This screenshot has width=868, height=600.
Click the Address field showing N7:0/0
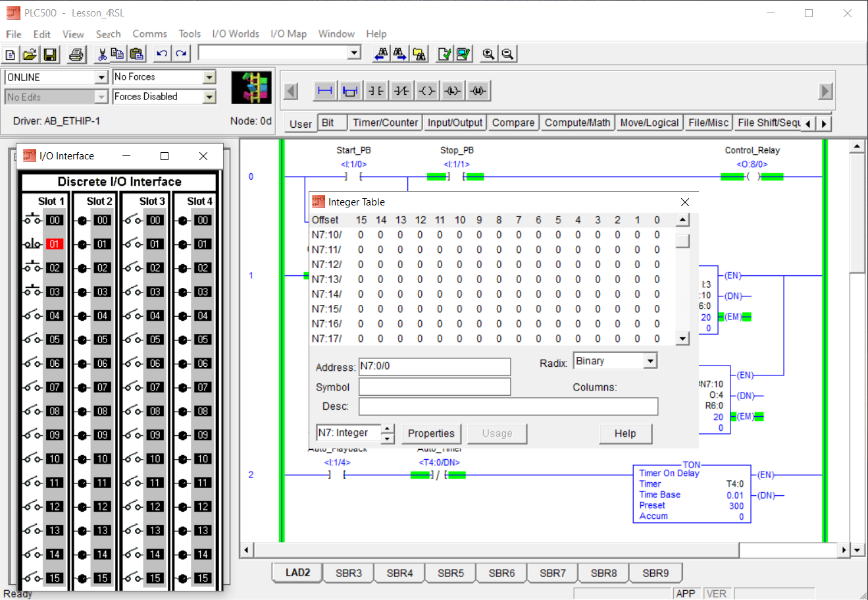pyautogui.click(x=434, y=367)
